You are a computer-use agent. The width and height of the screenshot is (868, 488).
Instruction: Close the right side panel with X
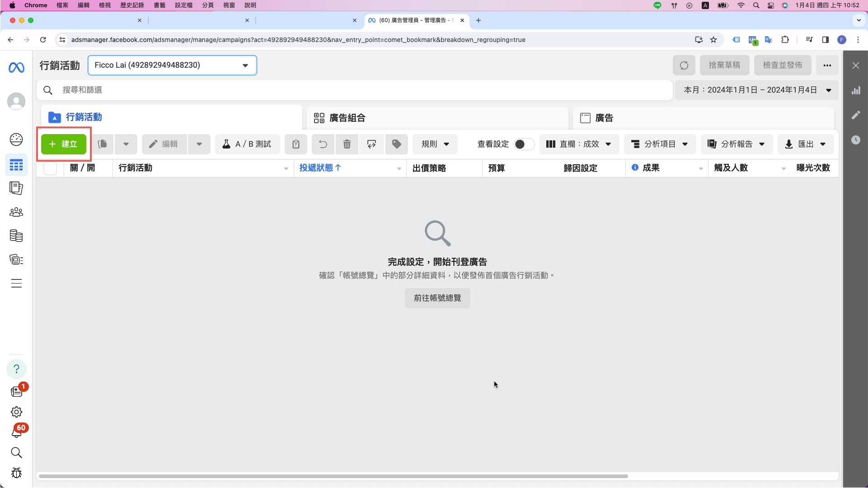(856, 66)
